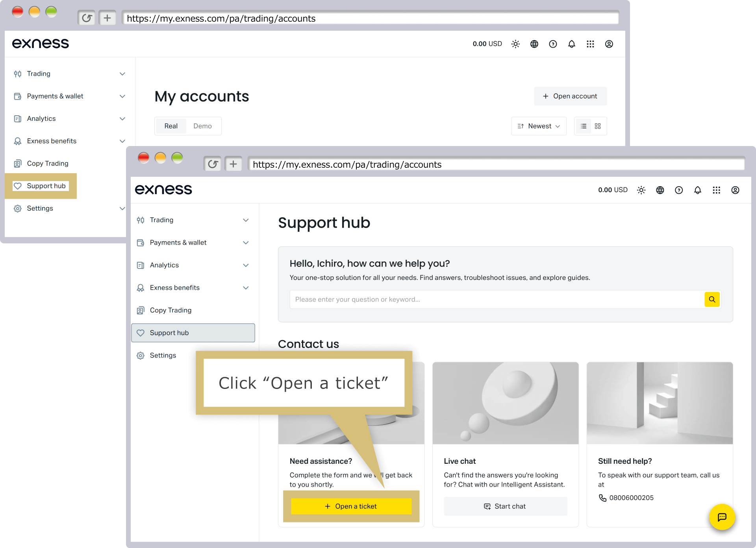Expand Payments & wallet in front sidebar

click(193, 243)
